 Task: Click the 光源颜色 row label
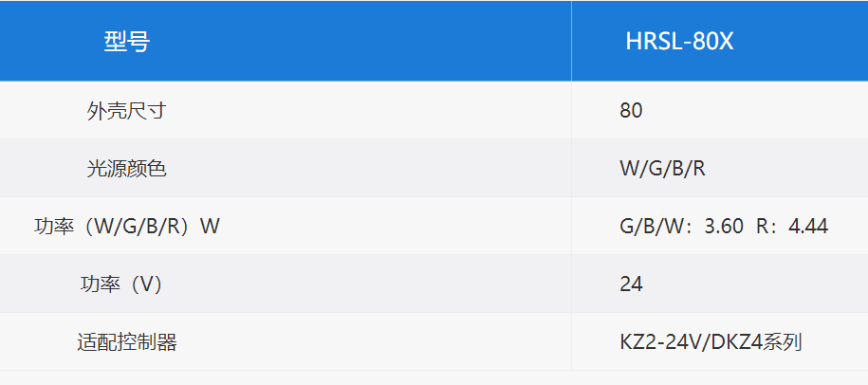127,169
